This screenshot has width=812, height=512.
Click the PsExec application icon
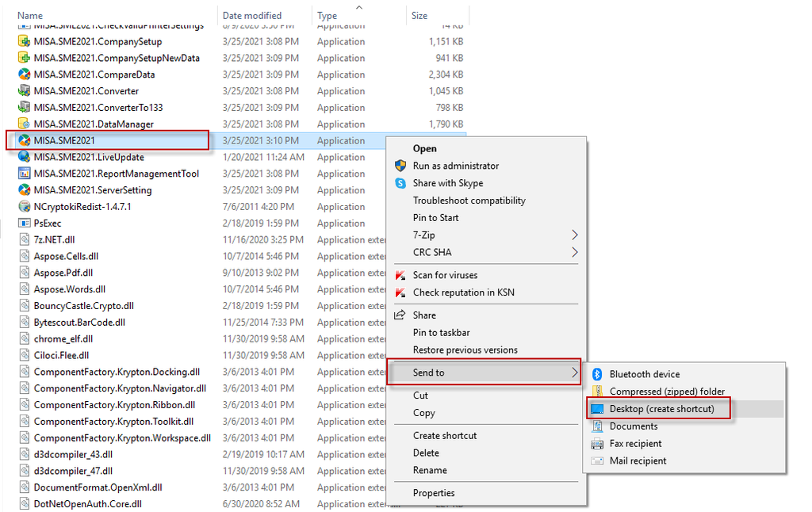24,224
